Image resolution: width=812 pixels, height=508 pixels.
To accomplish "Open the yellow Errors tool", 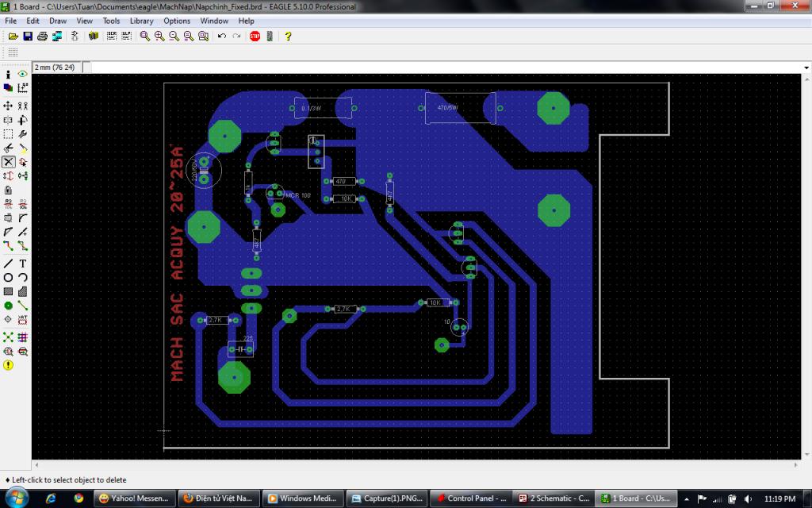I will click(x=8, y=365).
